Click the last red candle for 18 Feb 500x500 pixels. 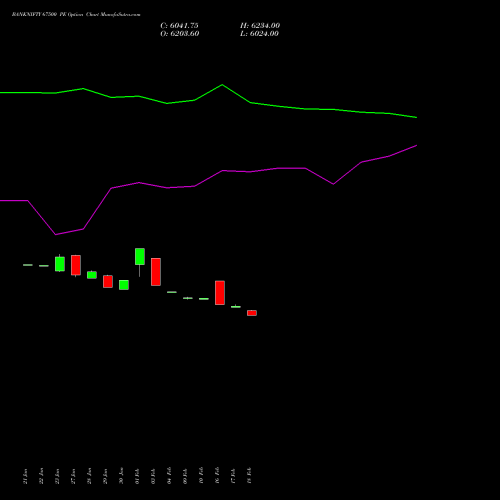[252, 313]
